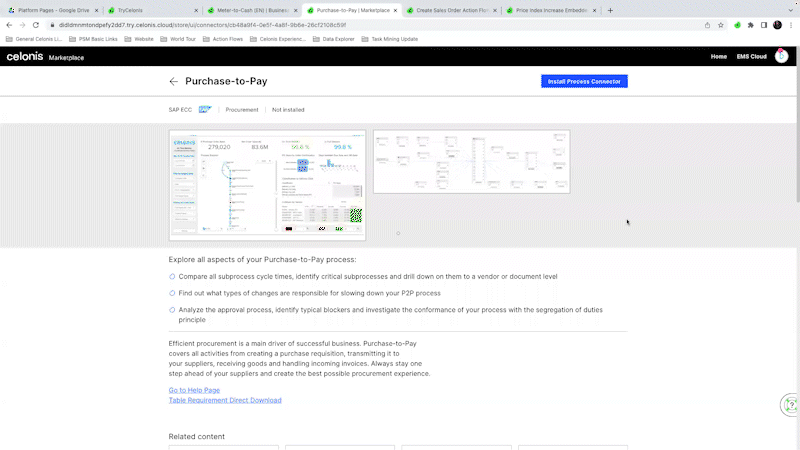Click the SAP ECC label
Screen dimensions: 800x450
coord(180,110)
